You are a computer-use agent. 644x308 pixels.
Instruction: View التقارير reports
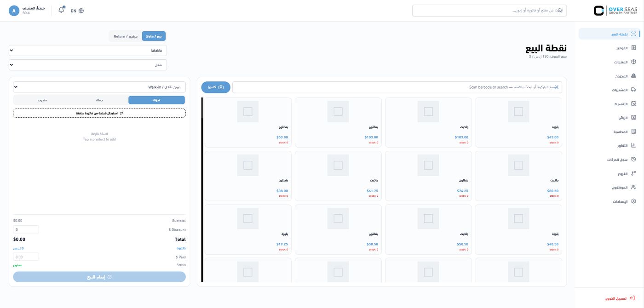coord(609,146)
